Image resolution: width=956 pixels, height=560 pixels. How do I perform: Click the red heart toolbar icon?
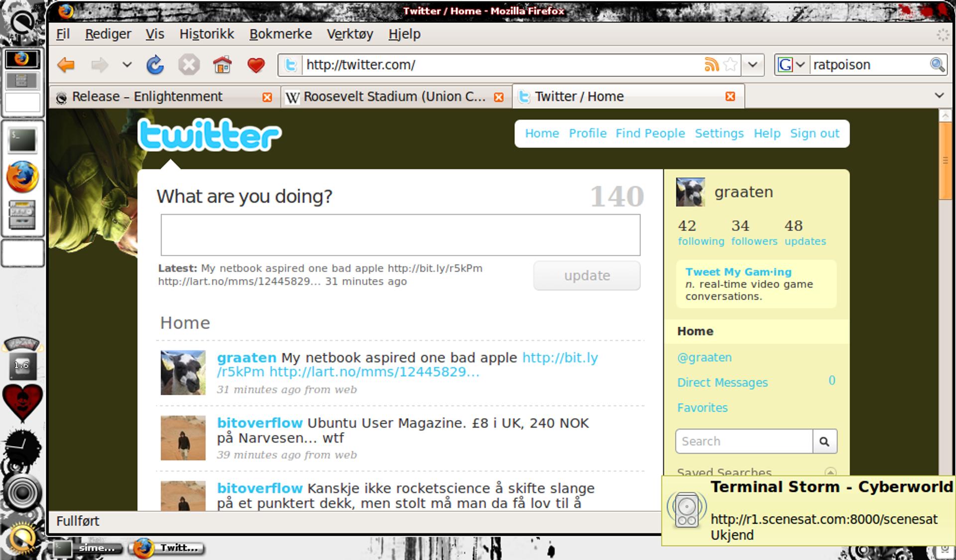point(256,65)
